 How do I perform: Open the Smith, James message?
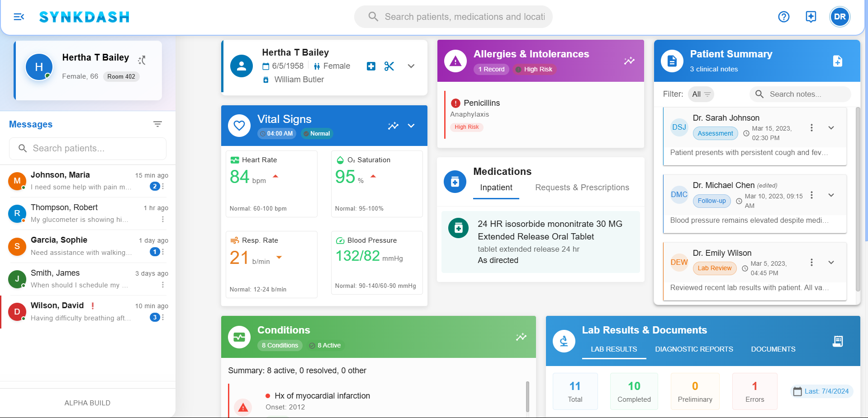(88, 279)
